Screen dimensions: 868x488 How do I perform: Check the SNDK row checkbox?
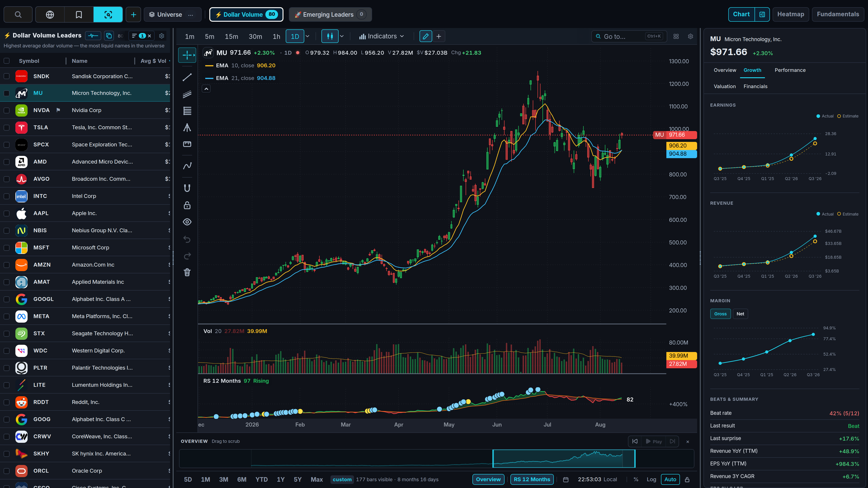pos(6,76)
